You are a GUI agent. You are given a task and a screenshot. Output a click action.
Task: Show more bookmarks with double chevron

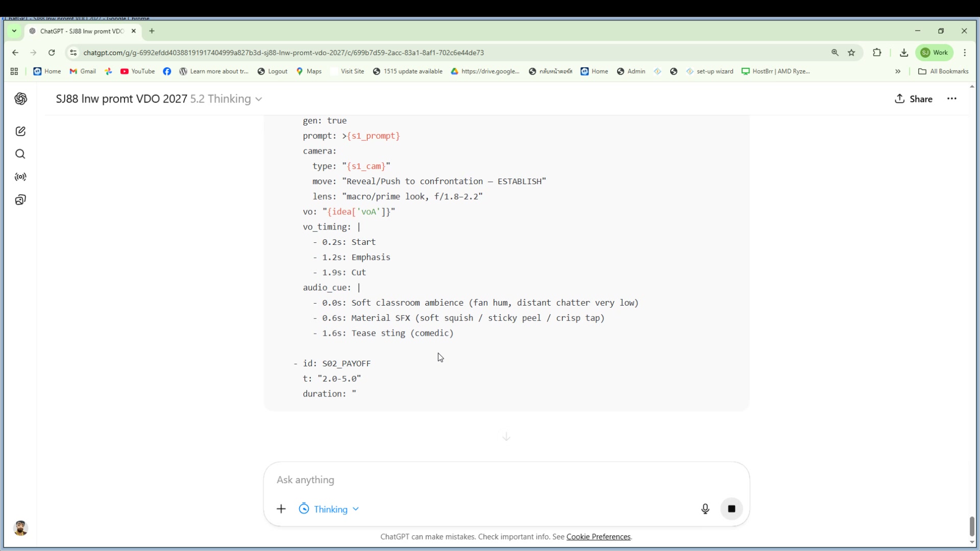(898, 71)
